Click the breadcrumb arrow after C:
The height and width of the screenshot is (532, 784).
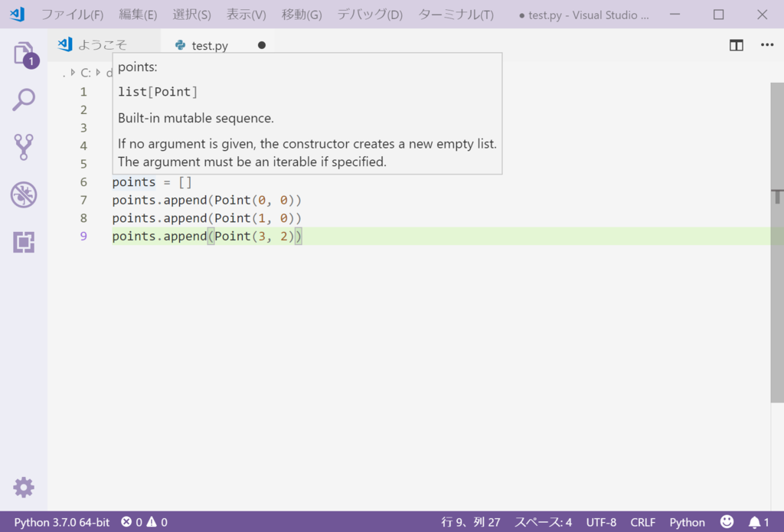[x=99, y=73]
